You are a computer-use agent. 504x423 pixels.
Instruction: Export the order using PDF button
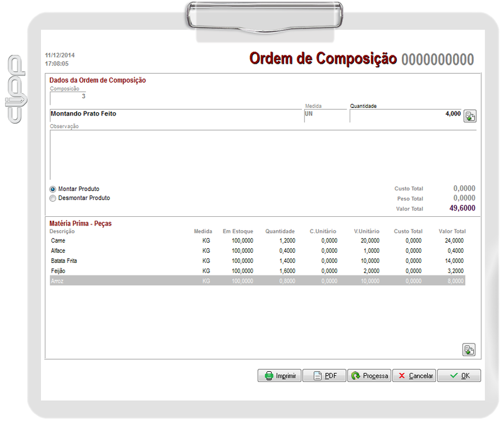tap(324, 376)
